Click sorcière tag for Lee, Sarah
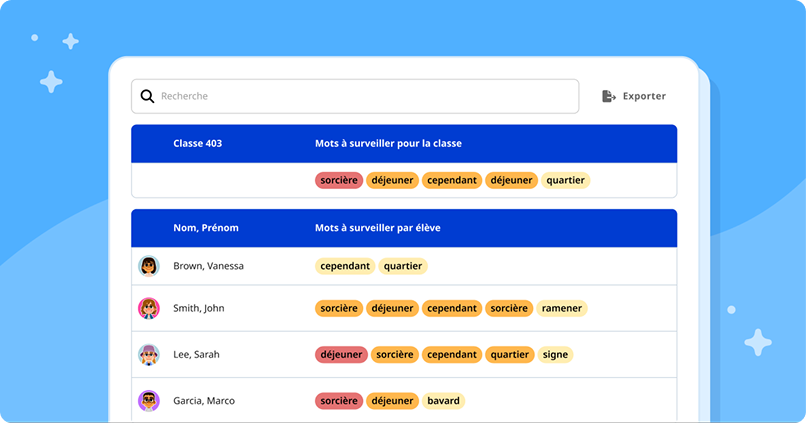Viewport: 806px width, 424px height. click(395, 355)
